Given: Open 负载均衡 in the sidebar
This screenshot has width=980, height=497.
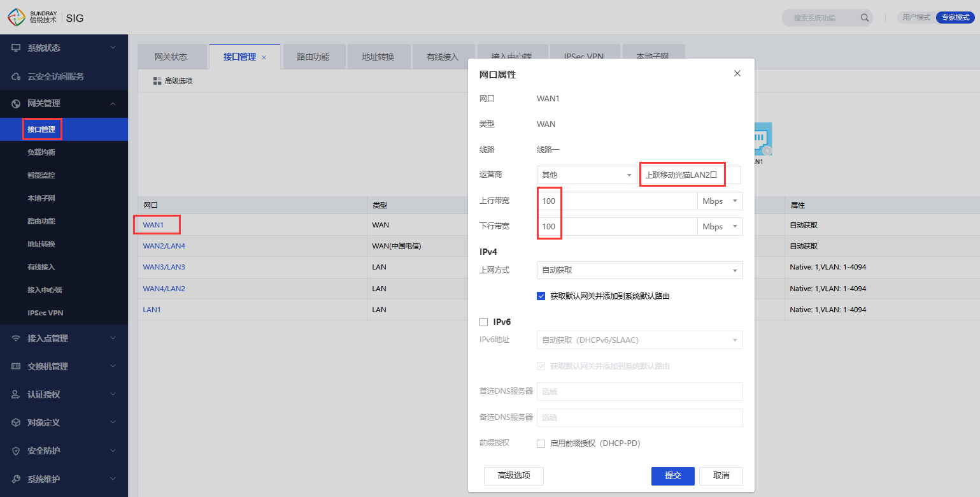Looking at the screenshot, I should [41, 153].
